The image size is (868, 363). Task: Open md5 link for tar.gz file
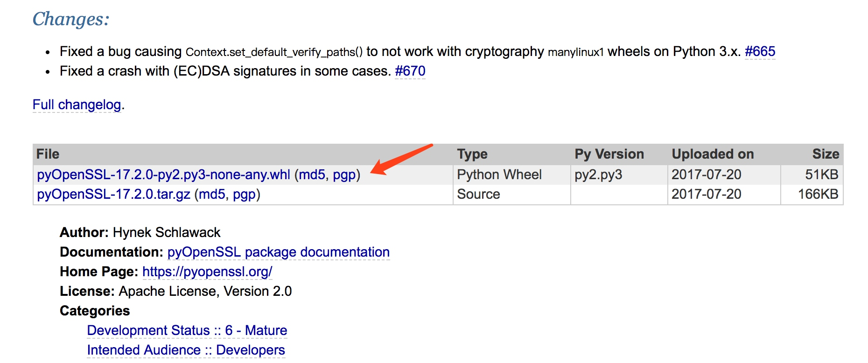tap(212, 194)
